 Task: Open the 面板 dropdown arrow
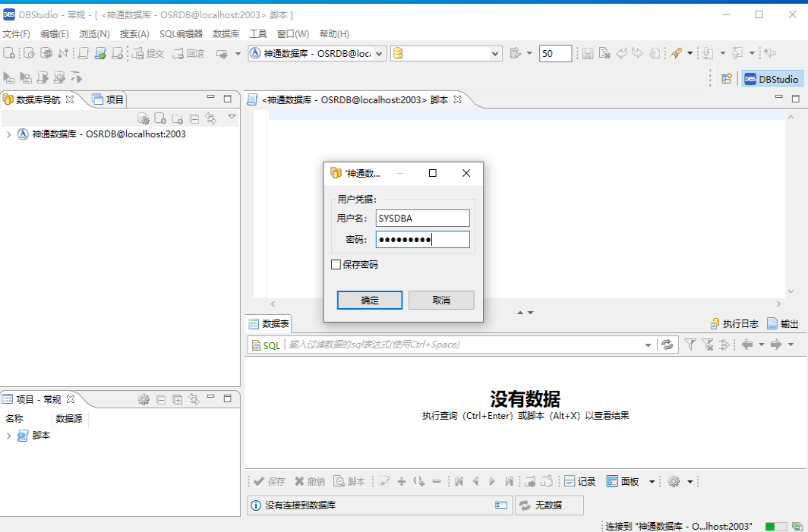coord(652,482)
